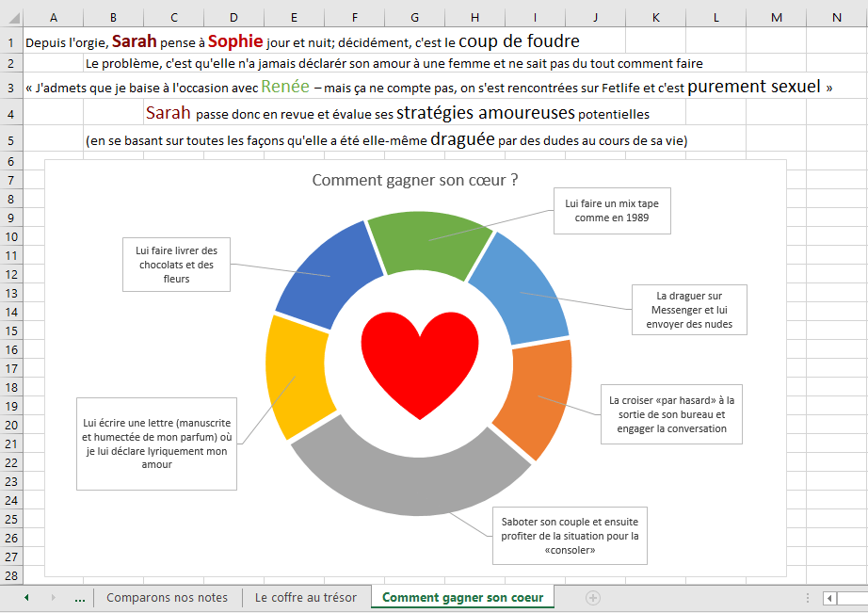Click the yellow donut chart segment
This screenshot has height=613, width=868.
[x=291, y=378]
